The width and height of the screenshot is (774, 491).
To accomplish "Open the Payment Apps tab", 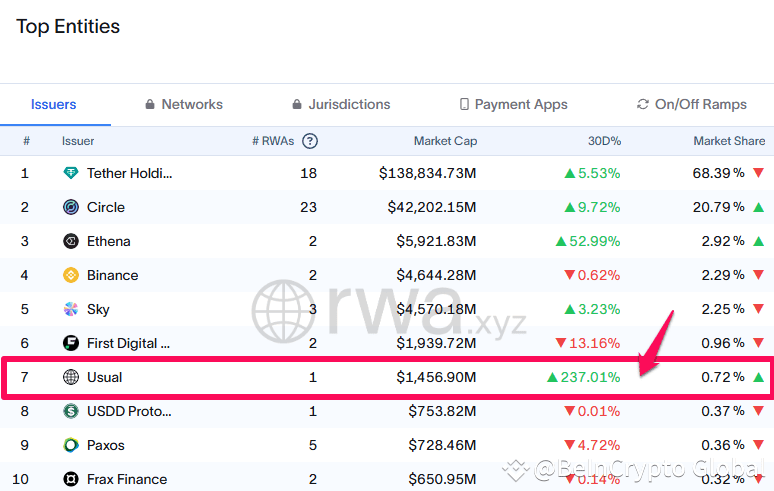I will (x=513, y=104).
